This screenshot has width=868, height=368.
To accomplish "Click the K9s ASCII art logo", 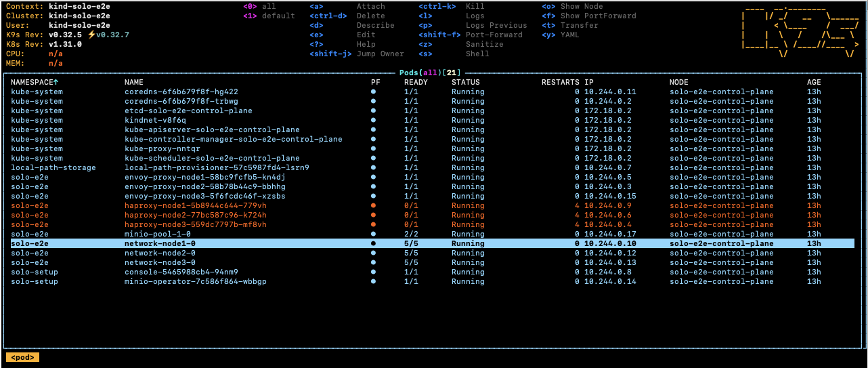I will [x=799, y=34].
